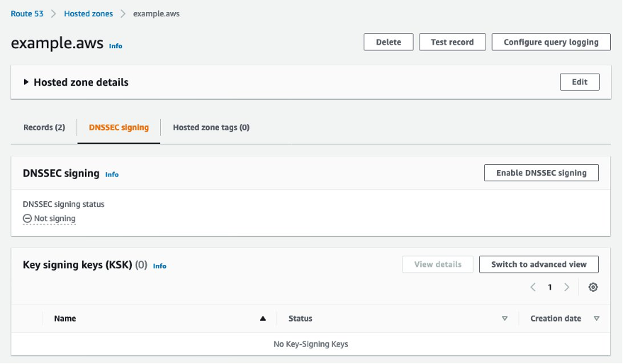623x364 pixels.
Task: Go to next page of key signing keys
Action: click(566, 287)
